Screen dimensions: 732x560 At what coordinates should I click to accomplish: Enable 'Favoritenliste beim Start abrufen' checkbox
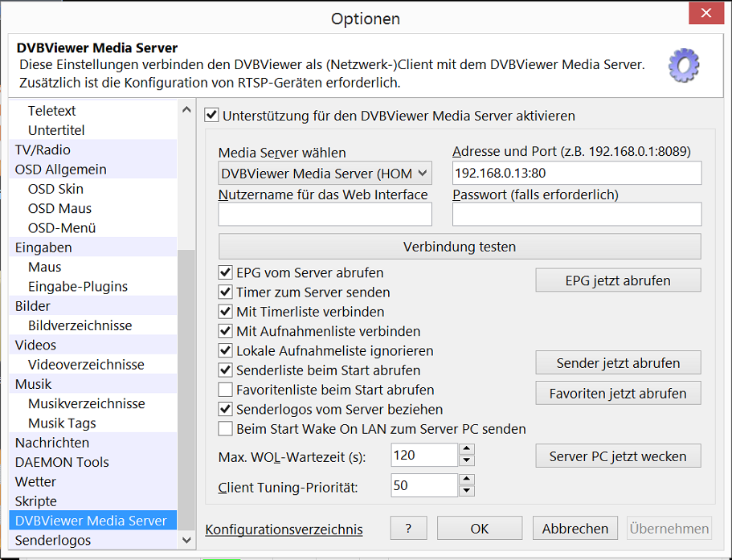tap(226, 390)
